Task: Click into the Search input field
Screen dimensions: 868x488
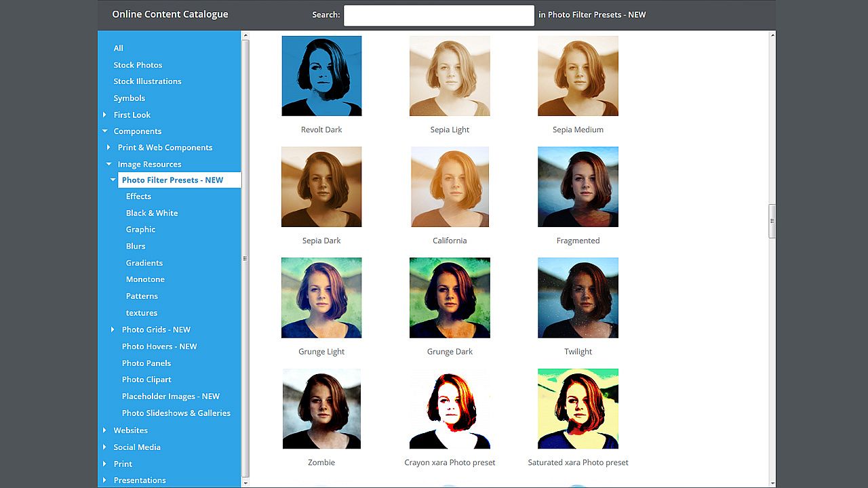Action: (439, 15)
